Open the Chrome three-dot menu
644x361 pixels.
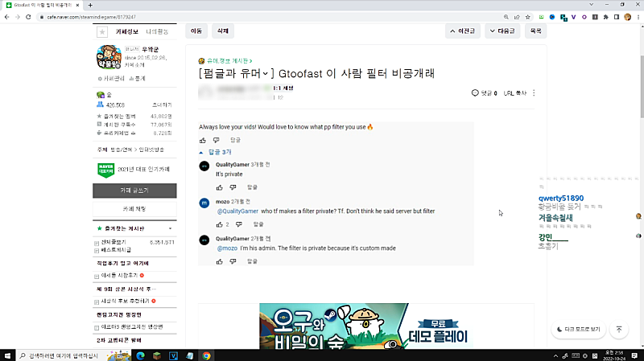(x=638, y=17)
